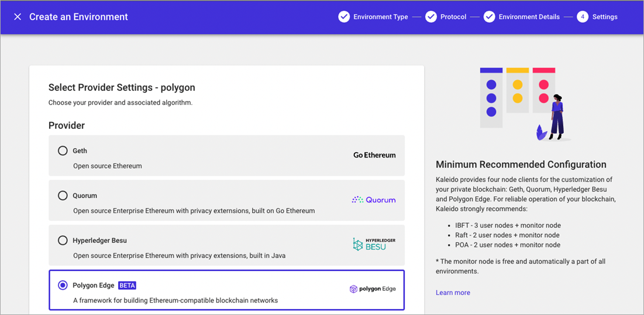Click the polygon Edge logo
The image size is (644, 315).
pyautogui.click(x=373, y=289)
